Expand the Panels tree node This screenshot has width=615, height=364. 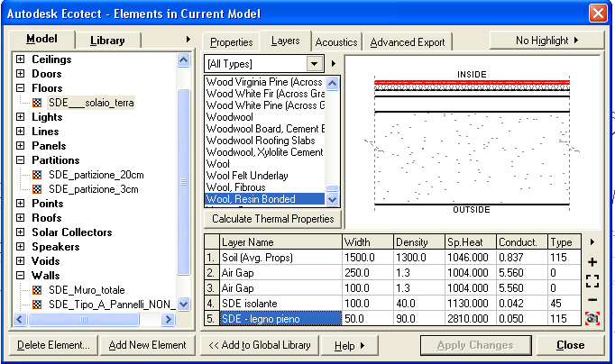click(20, 146)
